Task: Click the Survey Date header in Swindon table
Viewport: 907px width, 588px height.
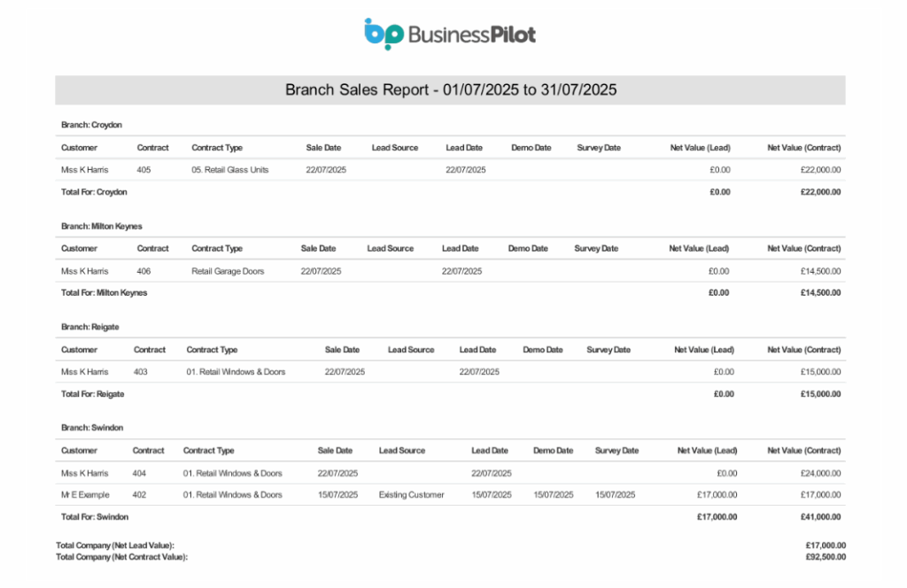Action: click(x=616, y=451)
